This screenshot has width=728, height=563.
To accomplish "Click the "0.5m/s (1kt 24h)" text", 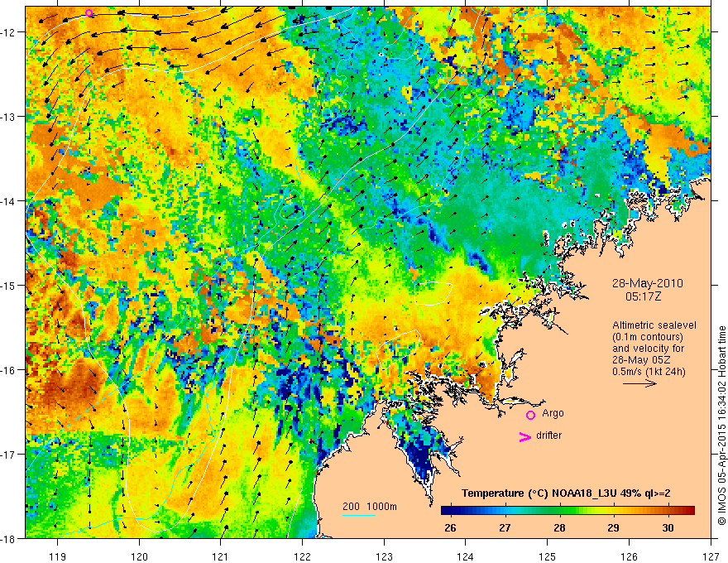I will (x=649, y=372).
